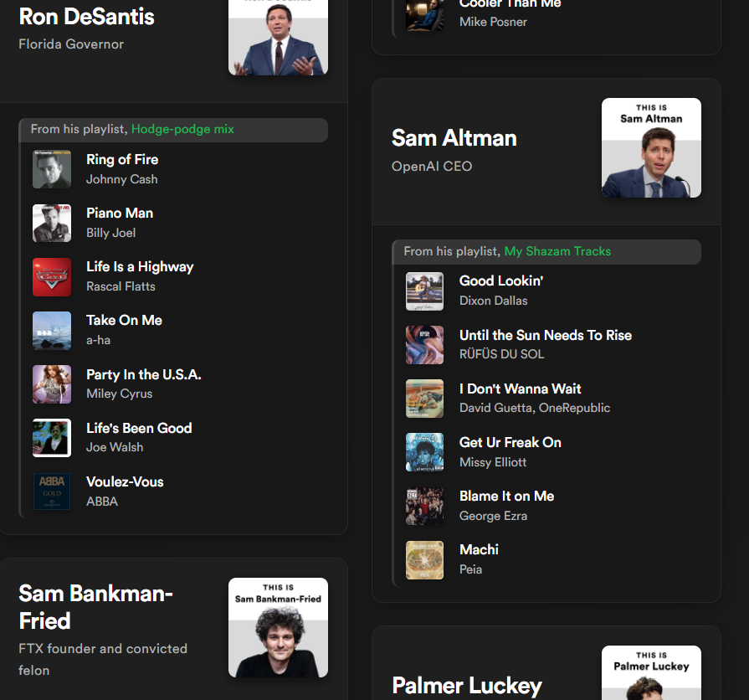Viewport: 749px width, 700px height.
Task: Select the Take On Me song title
Action: [x=124, y=320]
